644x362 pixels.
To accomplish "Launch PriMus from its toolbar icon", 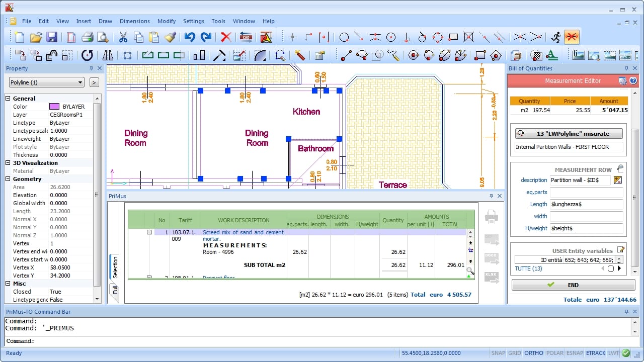I will [266, 37].
